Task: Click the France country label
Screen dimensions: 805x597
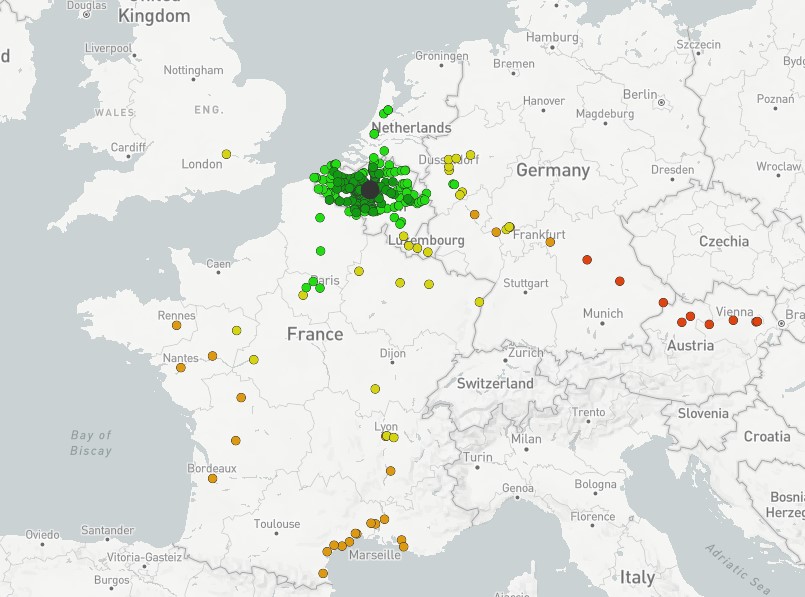Action: (315, 334)
